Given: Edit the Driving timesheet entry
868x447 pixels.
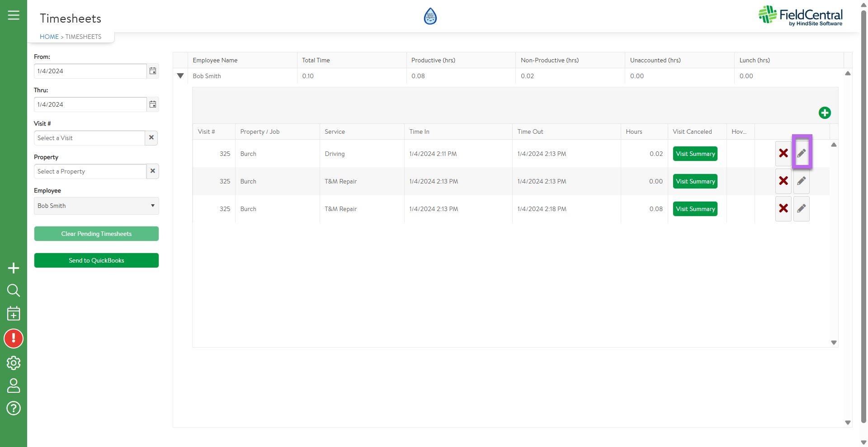Looking at the screenshot, I should [x=801, y=154].
